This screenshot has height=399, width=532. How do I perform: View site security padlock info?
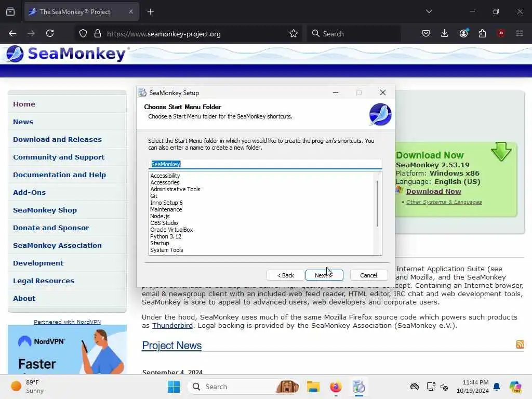[x=98, y=34]
